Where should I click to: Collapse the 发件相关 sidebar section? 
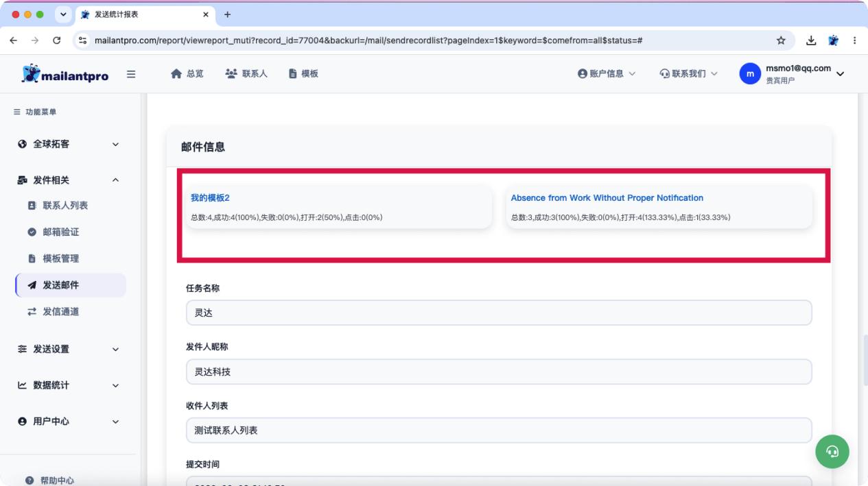point(69,180)
